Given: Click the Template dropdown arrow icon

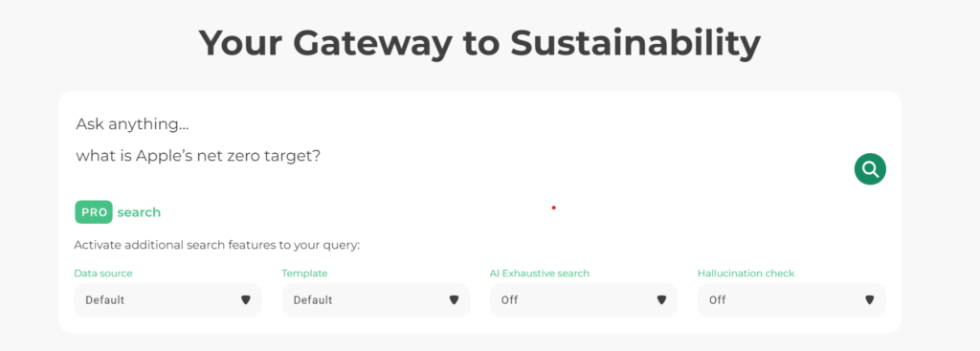Looking at the screenshot, I should (x=454, y=299).
